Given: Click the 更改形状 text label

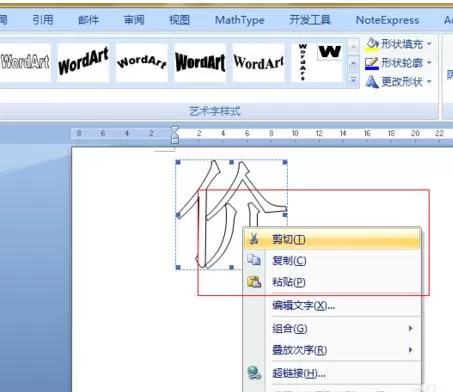Looking at the screenshot, I should tap(402, 81).
